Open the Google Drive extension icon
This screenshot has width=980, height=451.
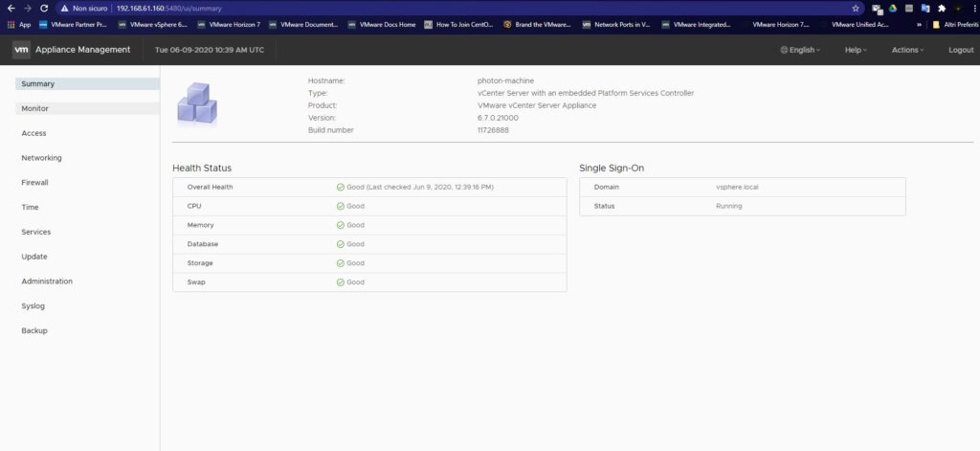(x=893, y=9)
